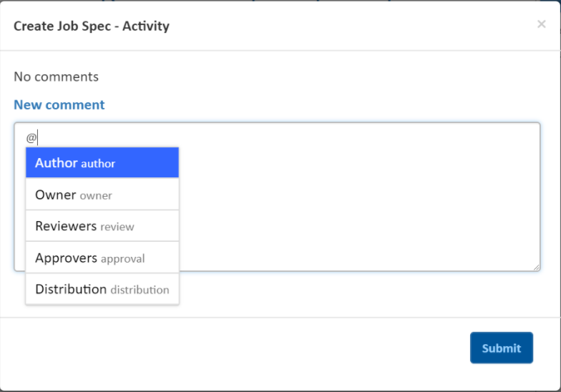Click the grey 'owner' handle label
This screenshot has height=392, width=561.
click(x=96, y=195)
